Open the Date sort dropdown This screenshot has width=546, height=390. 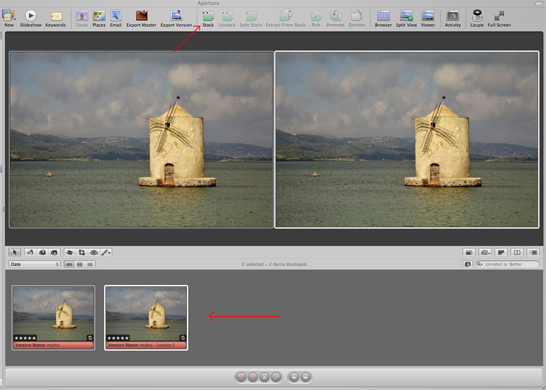(34, 264)
